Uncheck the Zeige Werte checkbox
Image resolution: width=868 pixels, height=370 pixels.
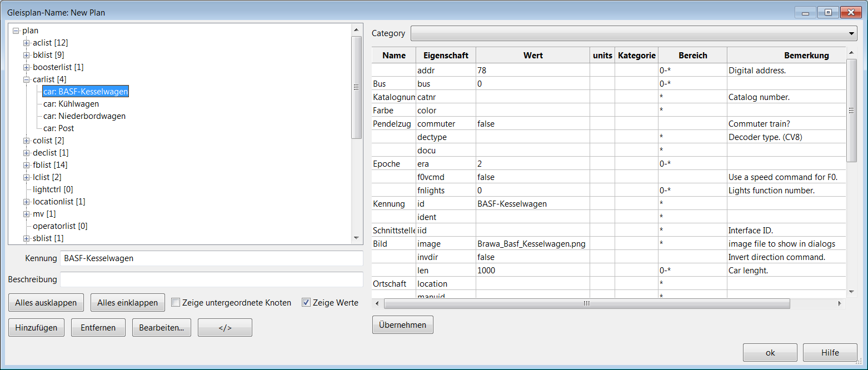(306, 303)
